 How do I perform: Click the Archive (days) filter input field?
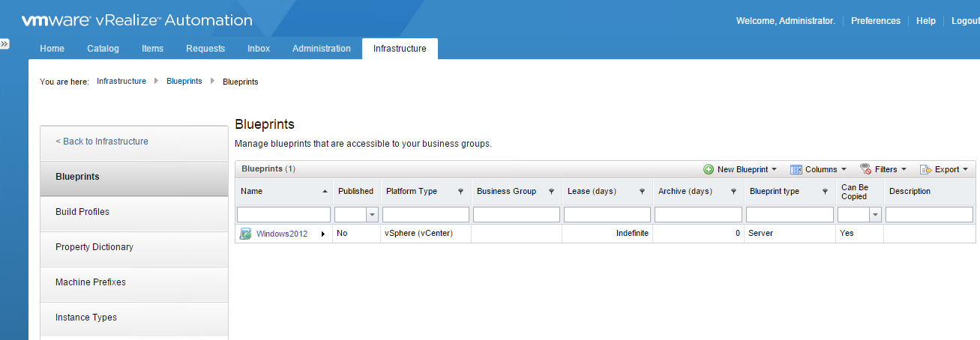pyautogui.click(x=699, y=215)
